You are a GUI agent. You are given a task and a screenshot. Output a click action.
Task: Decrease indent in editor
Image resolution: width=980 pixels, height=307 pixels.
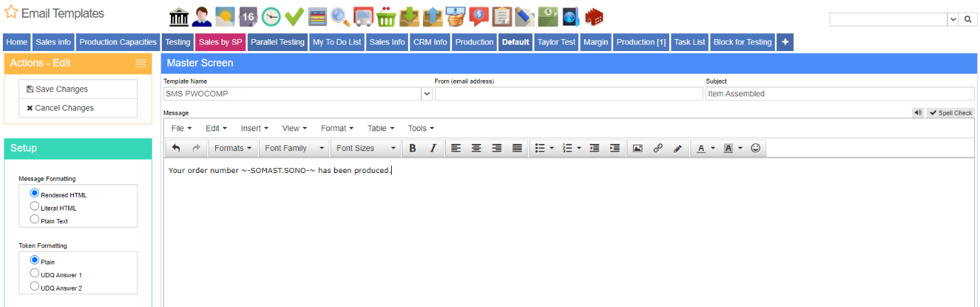point(595,148)
